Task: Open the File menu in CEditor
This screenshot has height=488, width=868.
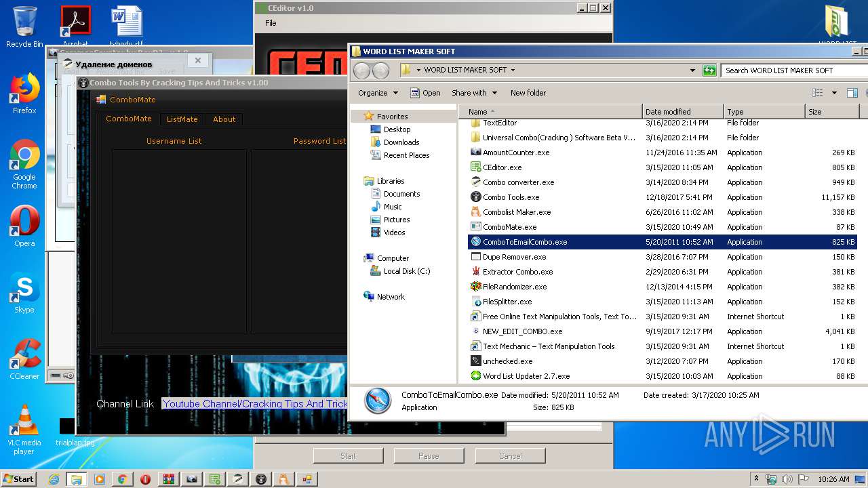Action: tap(271, 23)
